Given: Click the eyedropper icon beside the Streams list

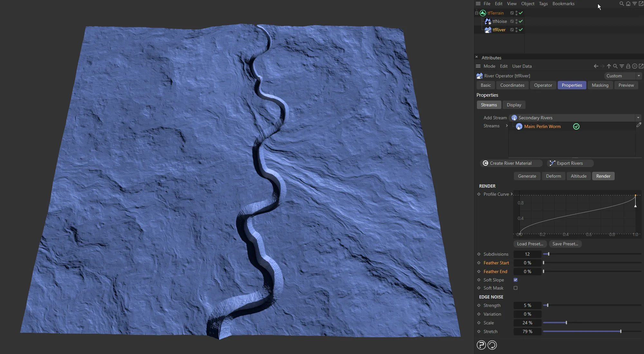Looking at the screenshot, I should (x=639, y=125).
